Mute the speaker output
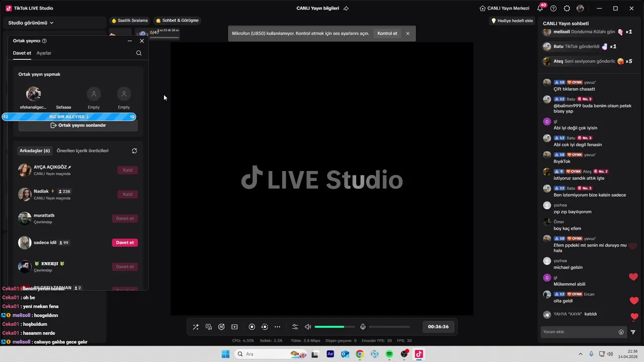 pos(308,327)
